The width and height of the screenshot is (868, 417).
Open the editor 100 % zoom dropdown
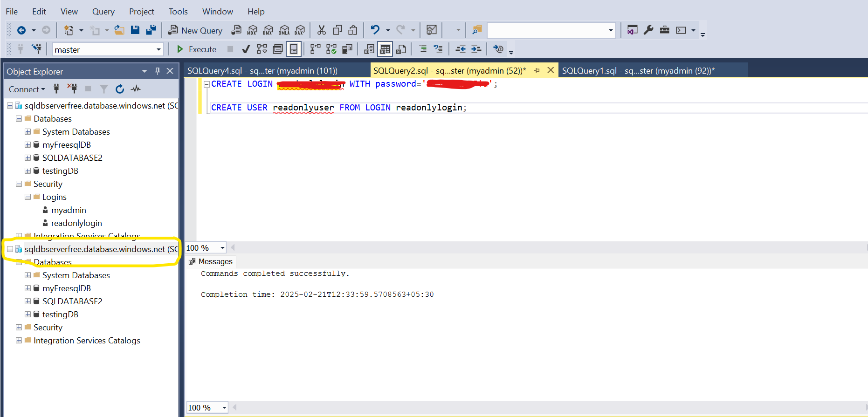222,248
